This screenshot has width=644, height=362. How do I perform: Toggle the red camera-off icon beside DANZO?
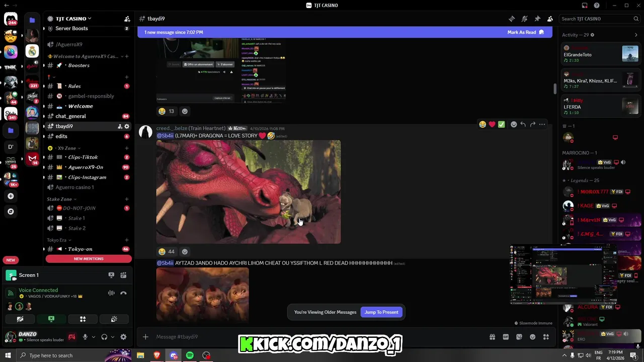click(x=72, y=337)
